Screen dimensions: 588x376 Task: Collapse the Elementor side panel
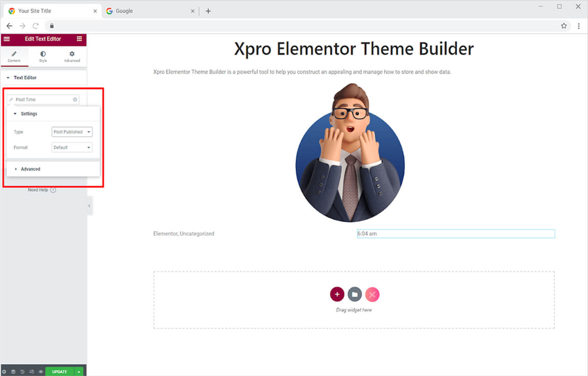click(x=89, y=206)
